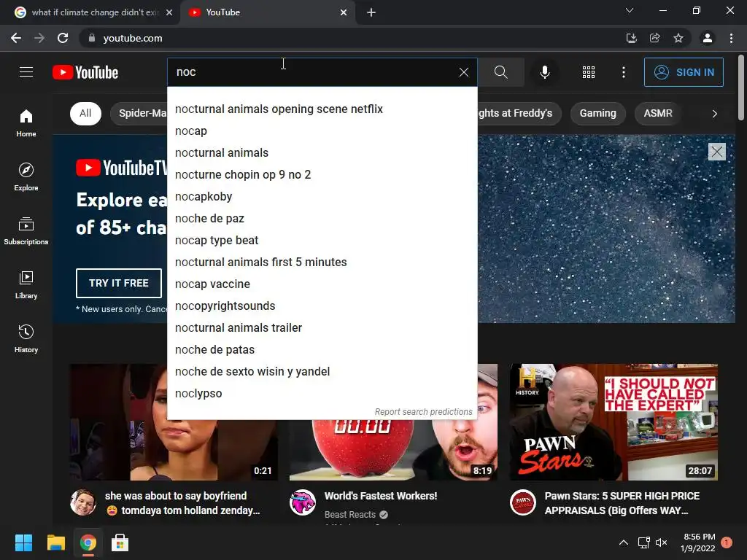This screenshot has width=747, height=560.
Task: Click the address bar youtube.com
Action: click(133, 38)
